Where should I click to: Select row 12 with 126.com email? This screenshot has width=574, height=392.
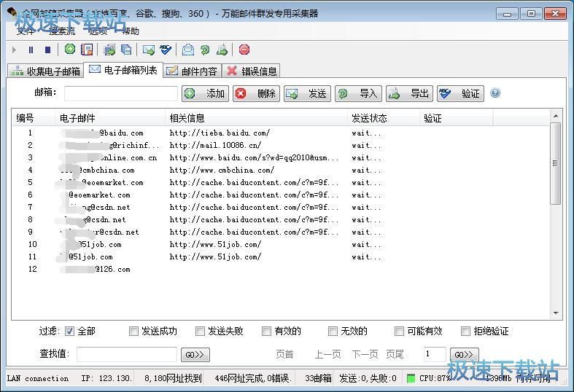tap(280, 269)
